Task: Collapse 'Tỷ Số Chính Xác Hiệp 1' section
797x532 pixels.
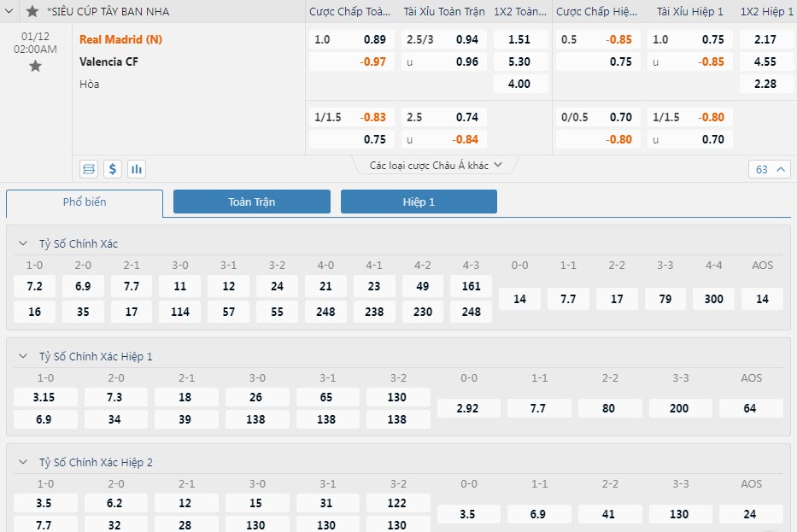Action: pos(23,357)
